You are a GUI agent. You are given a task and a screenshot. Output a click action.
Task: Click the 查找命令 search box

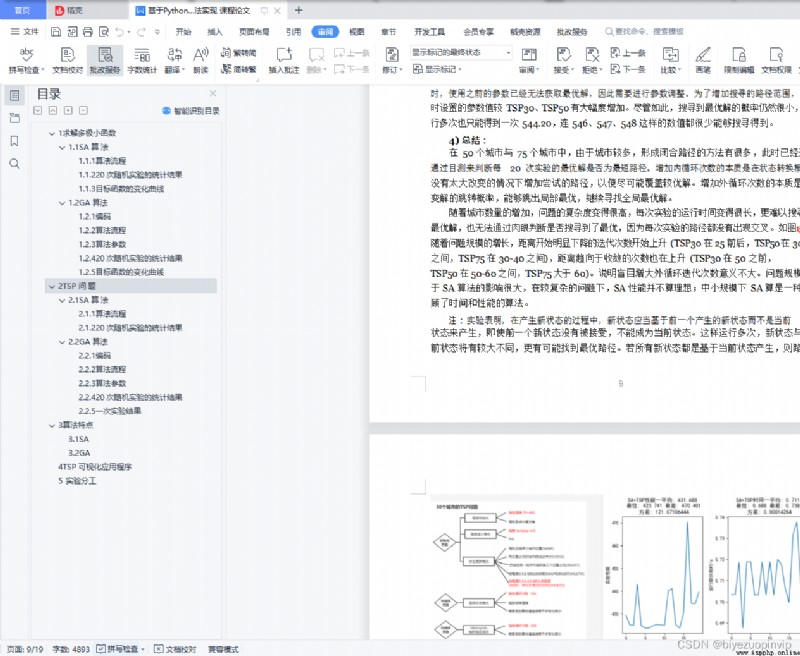pos(644,32)
